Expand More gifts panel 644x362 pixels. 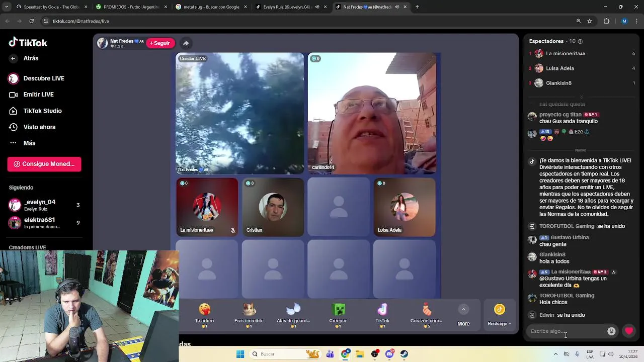[x=463, y=315]
